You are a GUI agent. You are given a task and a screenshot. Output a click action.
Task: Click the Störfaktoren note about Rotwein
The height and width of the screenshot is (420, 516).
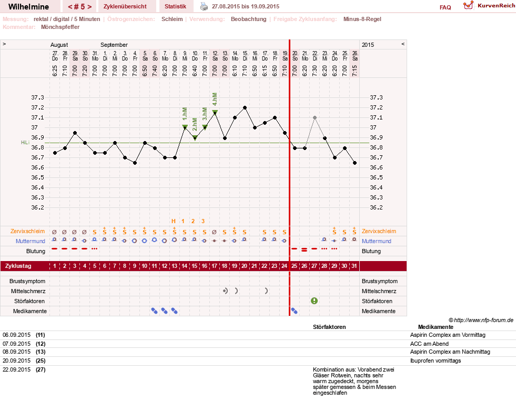[355, 381]
